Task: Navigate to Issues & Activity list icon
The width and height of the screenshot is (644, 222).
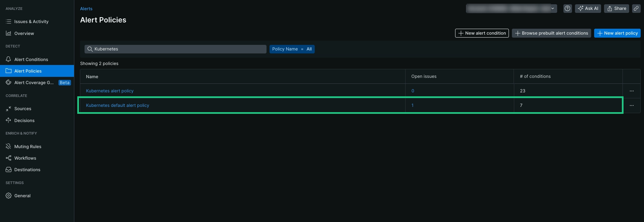Action: (x=9, y=21)
